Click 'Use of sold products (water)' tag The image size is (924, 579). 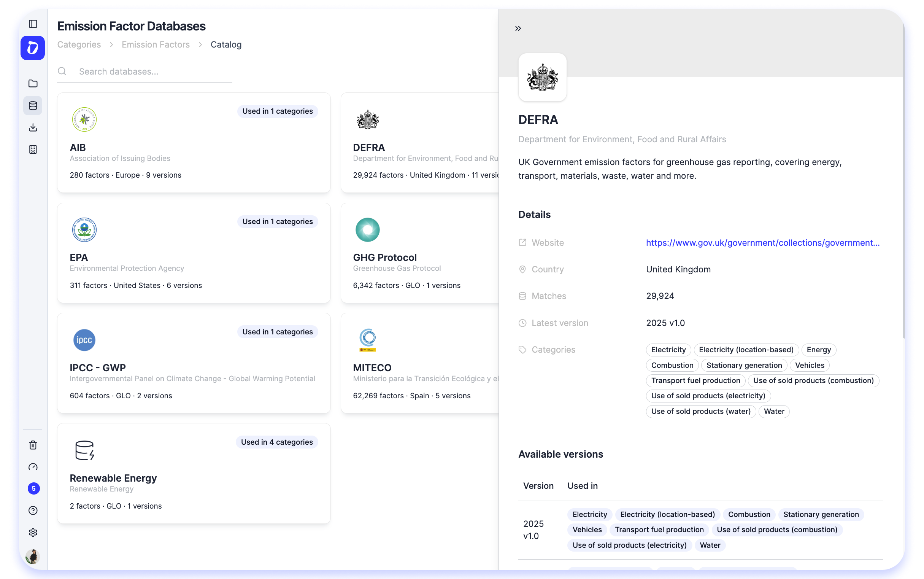click(701, 411)
